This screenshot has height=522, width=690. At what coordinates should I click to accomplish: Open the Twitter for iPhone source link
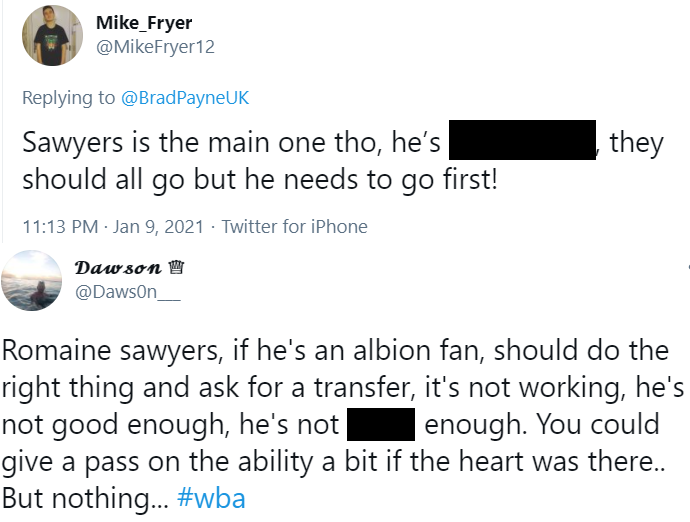click(x=294, y=227)
